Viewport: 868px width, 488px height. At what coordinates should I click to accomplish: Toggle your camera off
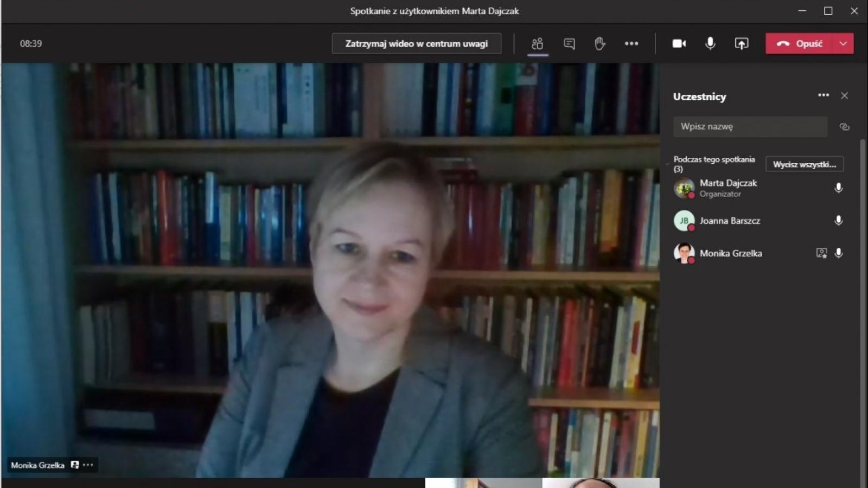(679, 43)
